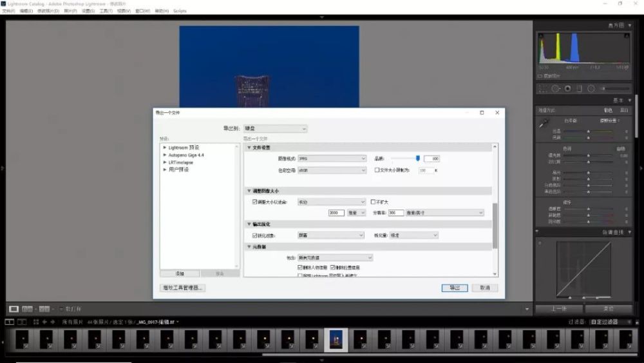Go forward with the filmstrip right arrow
Viewport: 644px width, 363px height.
(x=53, y=322)
